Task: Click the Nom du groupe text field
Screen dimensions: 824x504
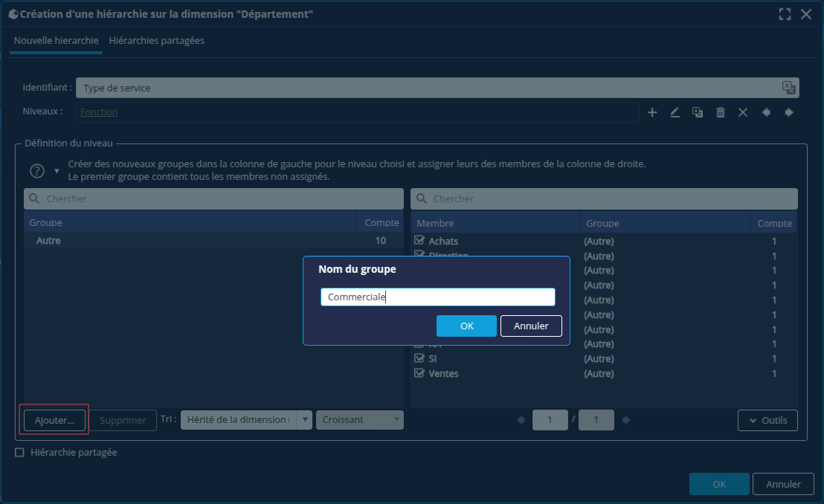Action: coord(437,297)
